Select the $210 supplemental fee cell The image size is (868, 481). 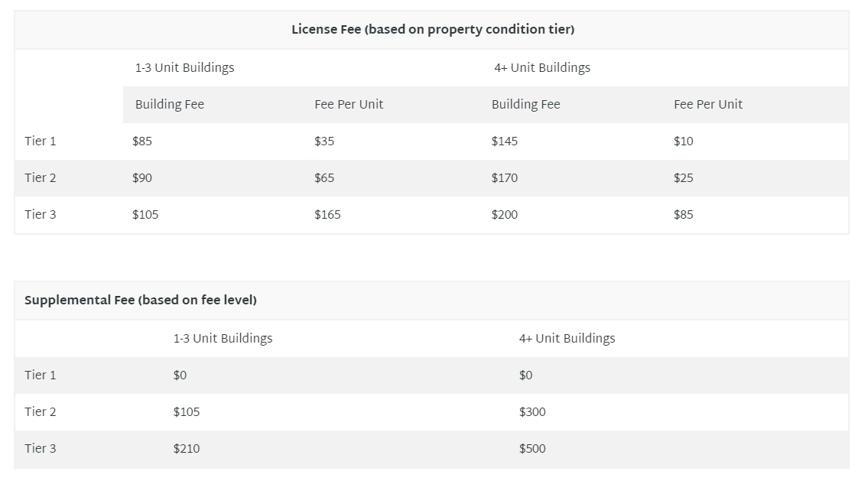click(x=187, y=449)
